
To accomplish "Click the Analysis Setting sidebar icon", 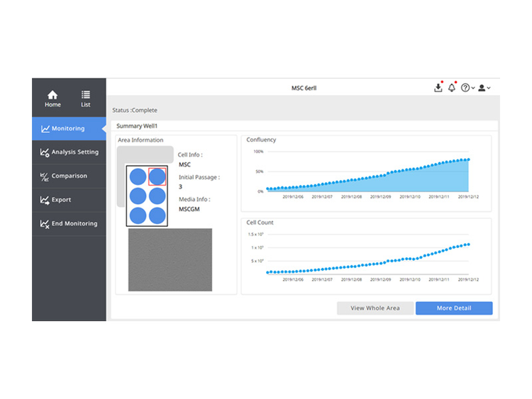I will pyautogui.click(x=45, y=152).
